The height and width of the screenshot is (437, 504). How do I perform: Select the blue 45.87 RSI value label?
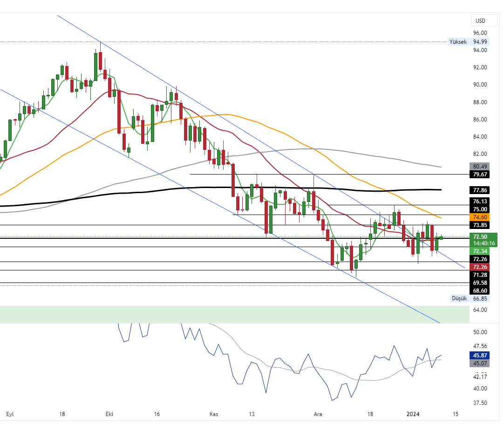click(480, 355)
